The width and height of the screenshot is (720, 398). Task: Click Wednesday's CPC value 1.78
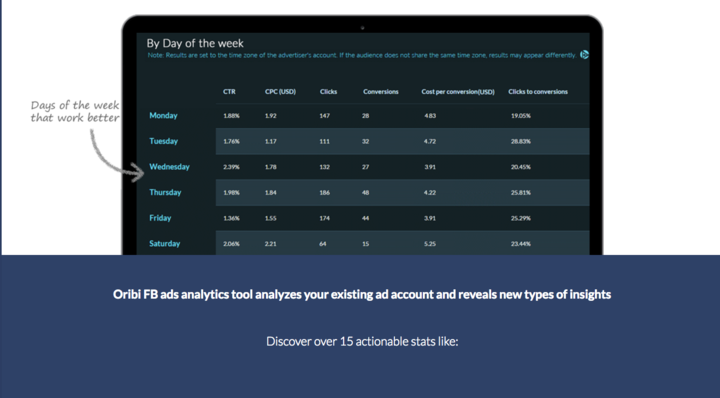coord(270,167)
